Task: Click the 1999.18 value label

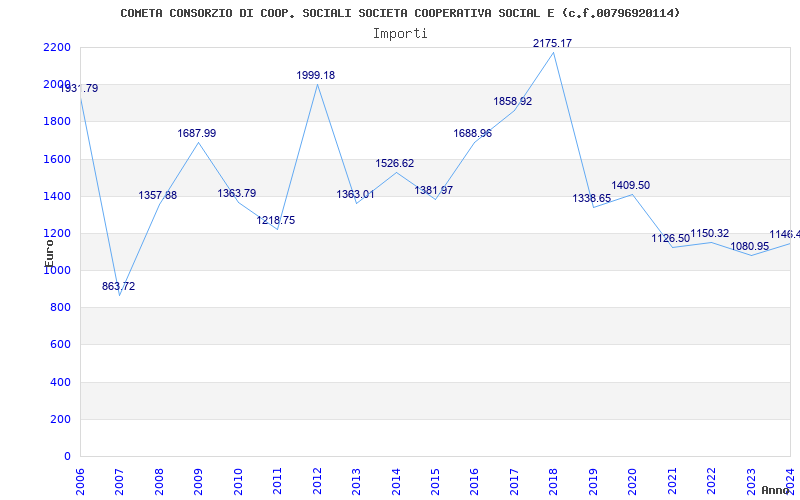Action: click(x=316, y=76)
